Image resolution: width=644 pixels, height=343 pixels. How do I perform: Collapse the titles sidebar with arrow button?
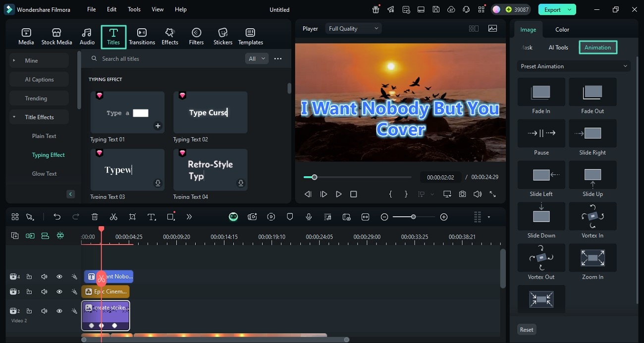[71, 194]
